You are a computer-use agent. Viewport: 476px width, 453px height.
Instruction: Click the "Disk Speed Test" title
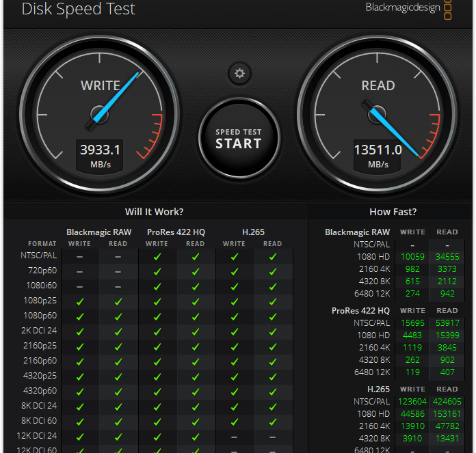tap(79, 9)
